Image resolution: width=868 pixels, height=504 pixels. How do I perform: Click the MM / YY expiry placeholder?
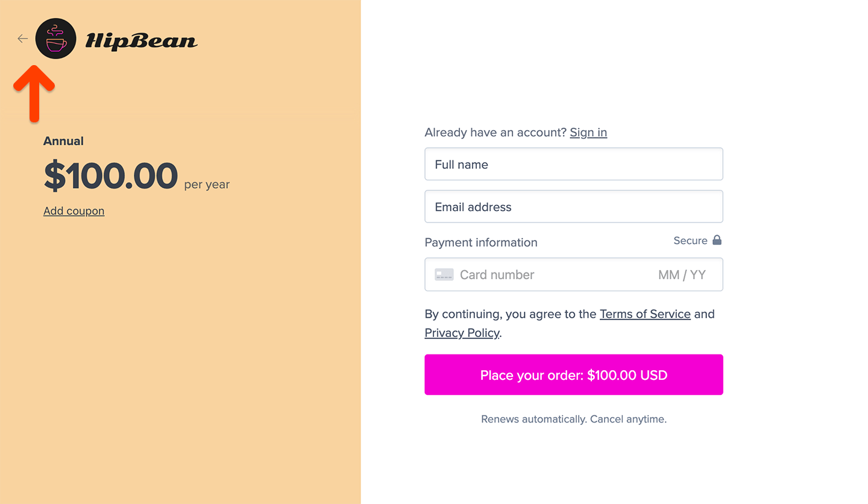pyautogui.click(x=682, y=275)
